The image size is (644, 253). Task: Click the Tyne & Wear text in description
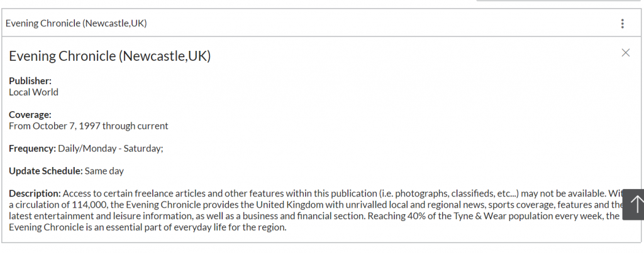482,216
